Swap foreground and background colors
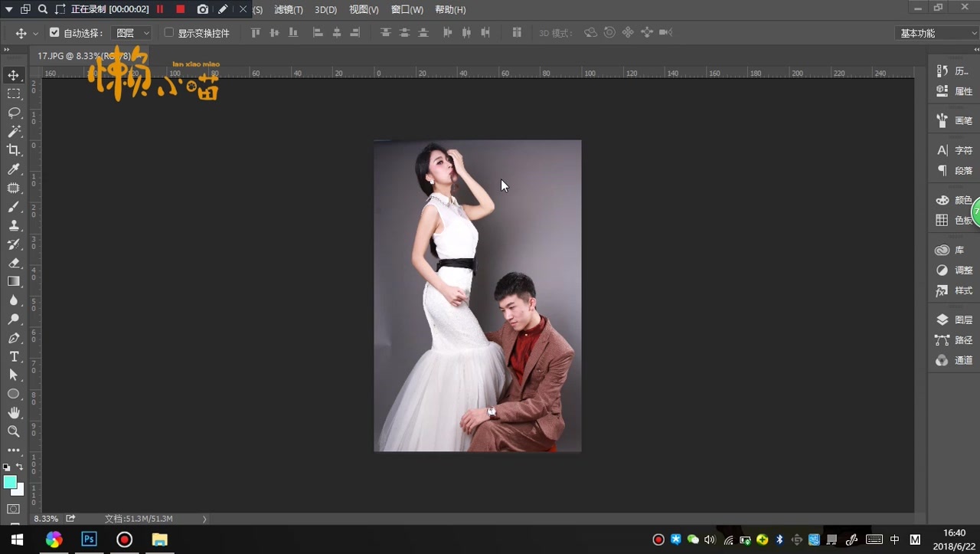 point(20,467)
